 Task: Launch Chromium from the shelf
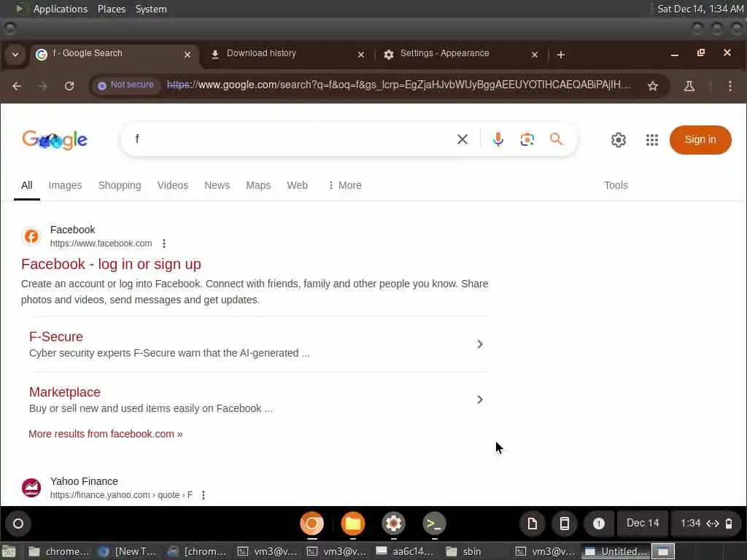(x=312, y=524)
